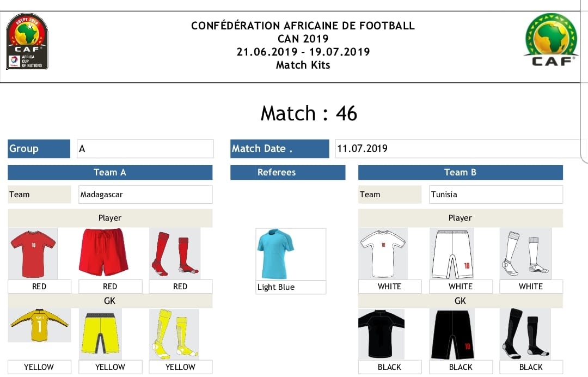This screenshot has width=588, height=377.
Task: Click the black goalkeeper shorts image
Action: tap(452, 334)
